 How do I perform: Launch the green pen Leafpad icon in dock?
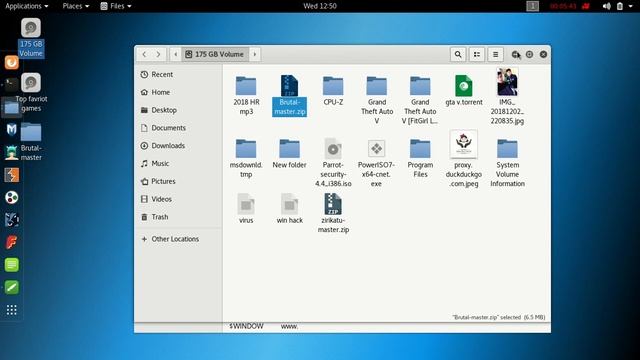(x=11, y=287)
